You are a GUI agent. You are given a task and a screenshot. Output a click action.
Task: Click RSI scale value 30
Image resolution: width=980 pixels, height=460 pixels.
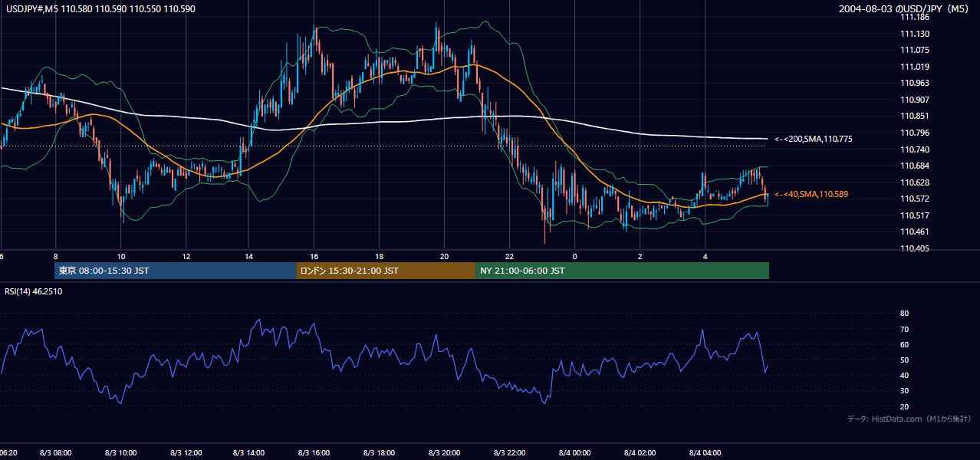(x=904, y=390)
